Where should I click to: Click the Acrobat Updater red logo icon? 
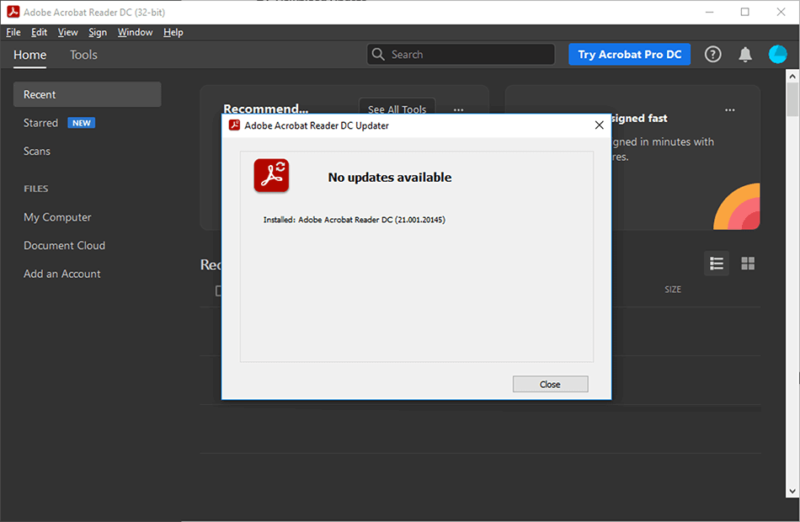coord(271,175)
